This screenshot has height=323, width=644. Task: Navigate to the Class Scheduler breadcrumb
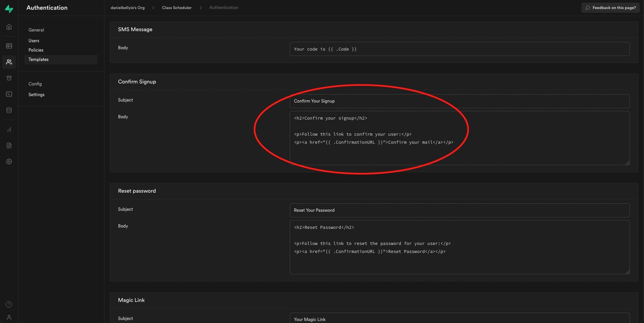coord(177,8)
